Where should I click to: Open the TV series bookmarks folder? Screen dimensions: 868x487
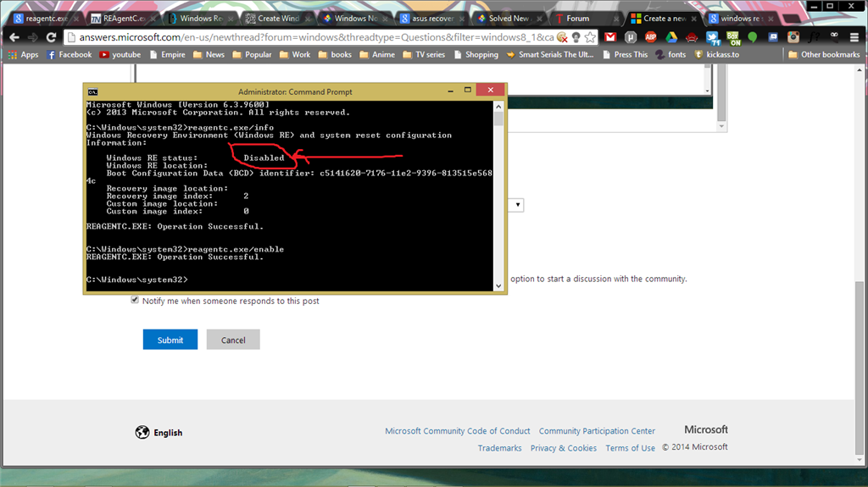pyautogui.click(x=424, y=54)
